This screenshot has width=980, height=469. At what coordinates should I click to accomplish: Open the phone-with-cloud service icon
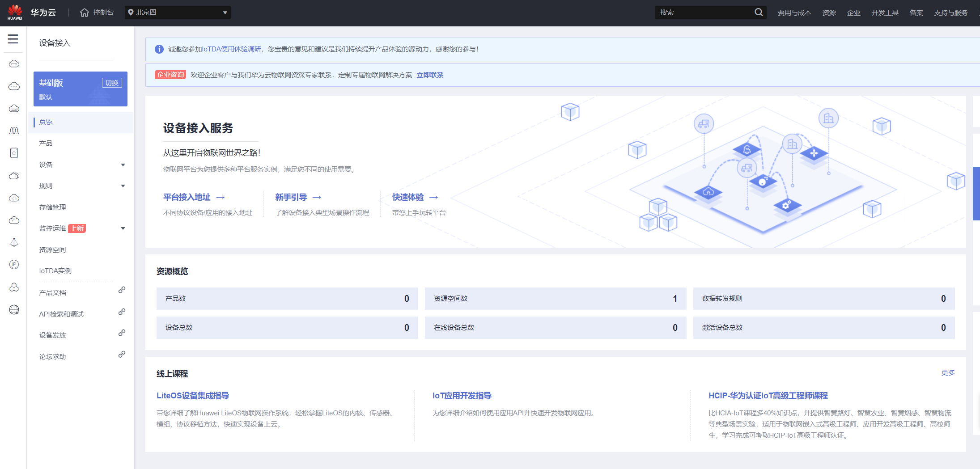[x=14, y=153]
